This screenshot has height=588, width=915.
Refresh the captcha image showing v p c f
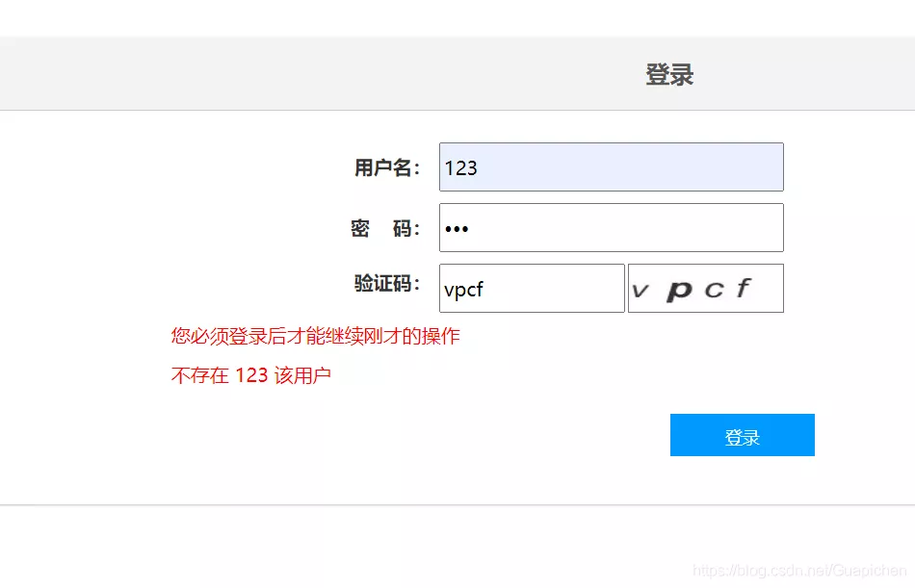tap(705, 288)
